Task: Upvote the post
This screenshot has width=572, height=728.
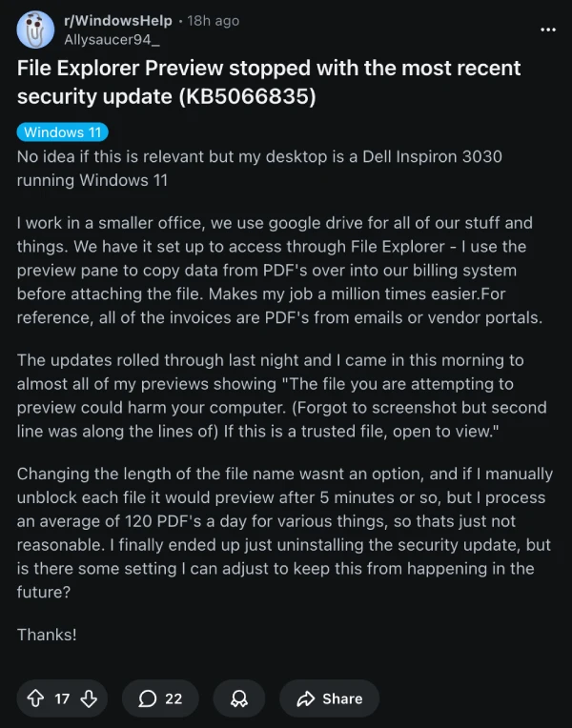Action: pos(35,698)
